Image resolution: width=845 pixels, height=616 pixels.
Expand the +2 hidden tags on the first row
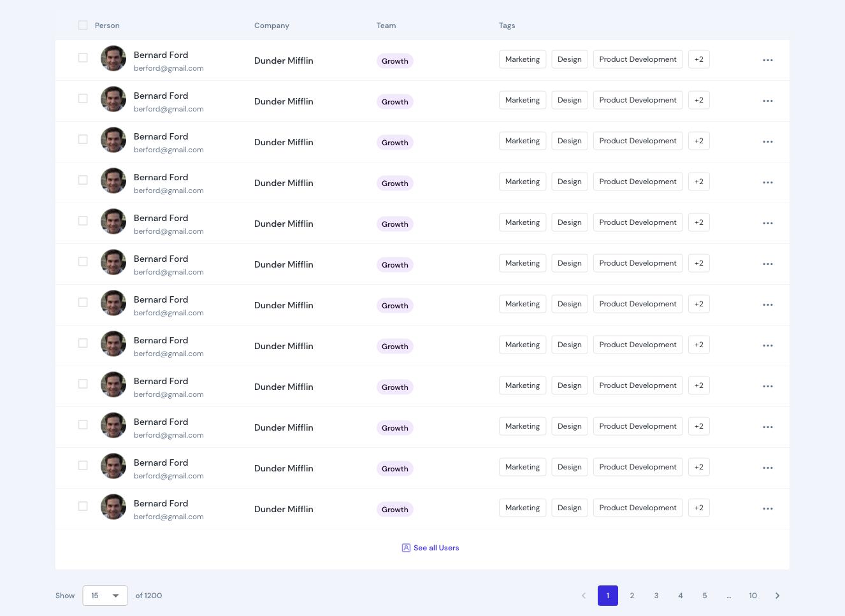(x=698, y=59)
